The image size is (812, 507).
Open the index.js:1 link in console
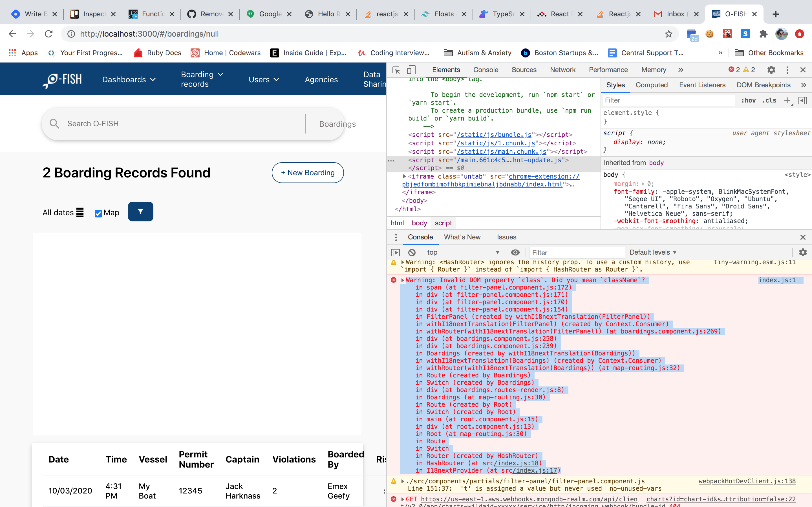[x=777, y=280]
